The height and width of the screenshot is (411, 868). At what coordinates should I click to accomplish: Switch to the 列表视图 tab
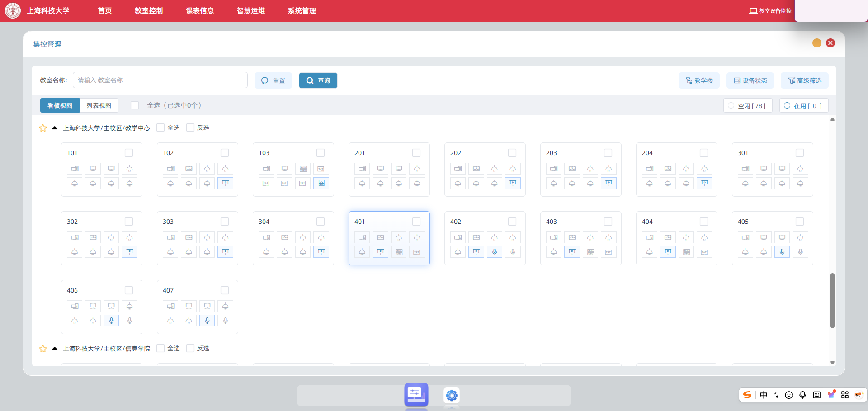[99, 105]
